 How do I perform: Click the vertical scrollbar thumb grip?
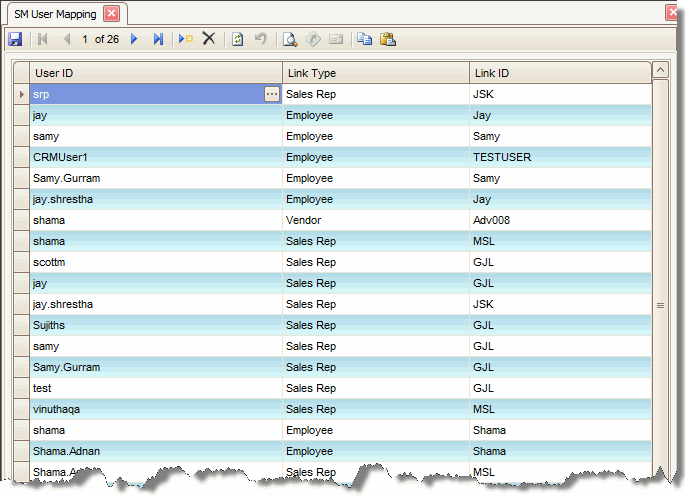(660, 305)
